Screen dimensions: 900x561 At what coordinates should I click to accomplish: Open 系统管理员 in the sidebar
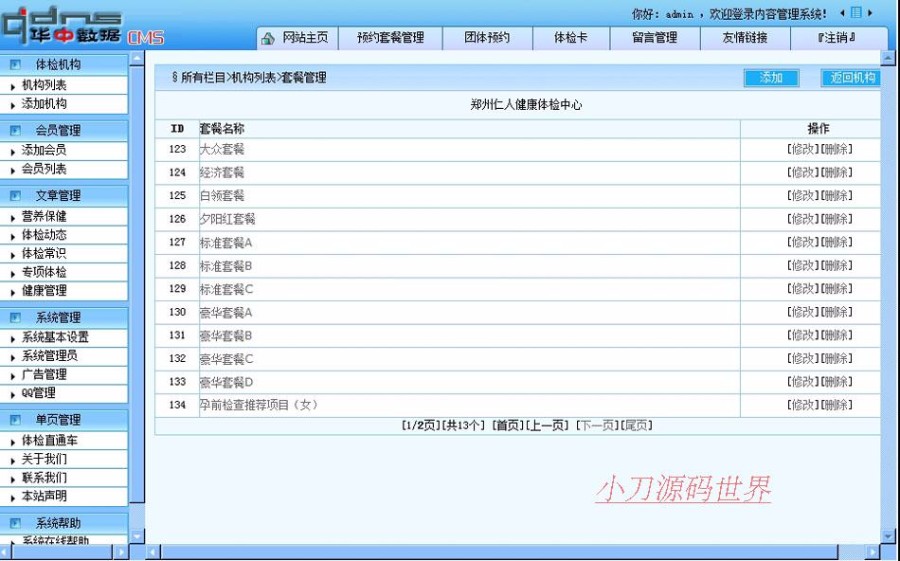point(49,356)
